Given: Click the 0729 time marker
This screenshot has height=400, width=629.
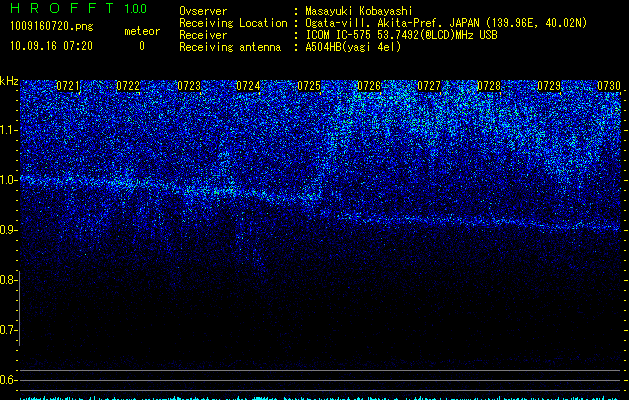Looking at the screenshot, I should click(x=549, y=86).
